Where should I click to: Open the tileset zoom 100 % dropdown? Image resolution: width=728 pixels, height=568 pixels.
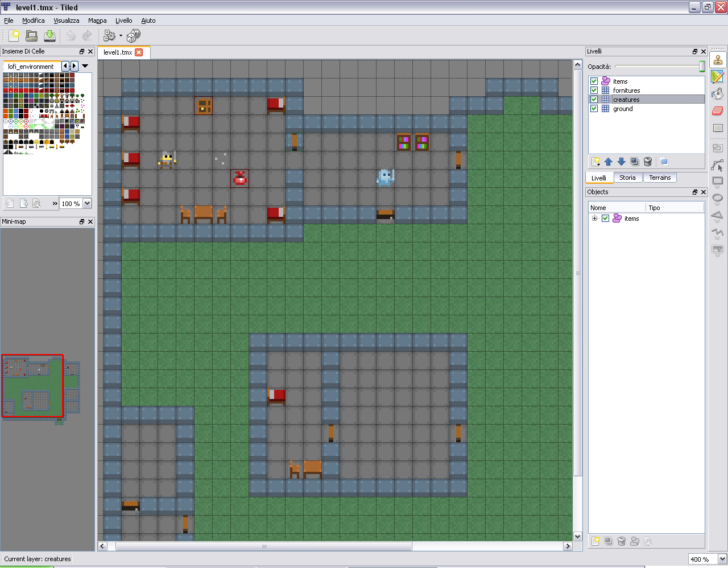pos(87,203)
